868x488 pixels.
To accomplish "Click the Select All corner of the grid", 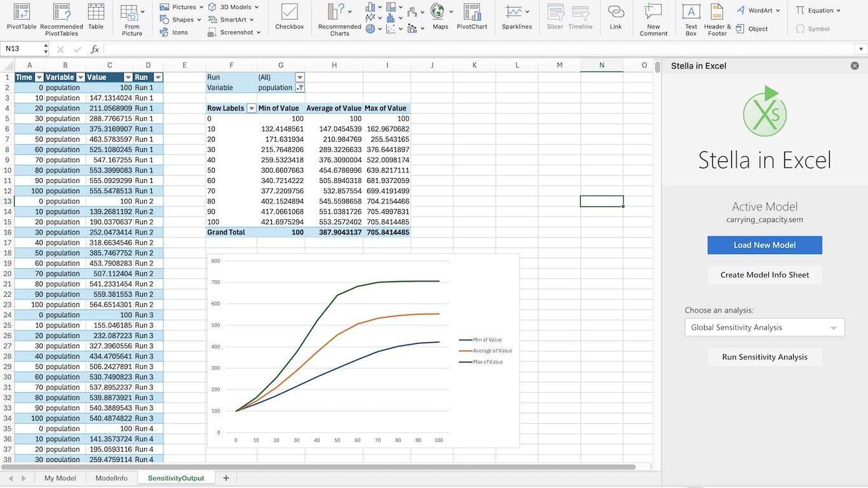I will click(7, 65).
